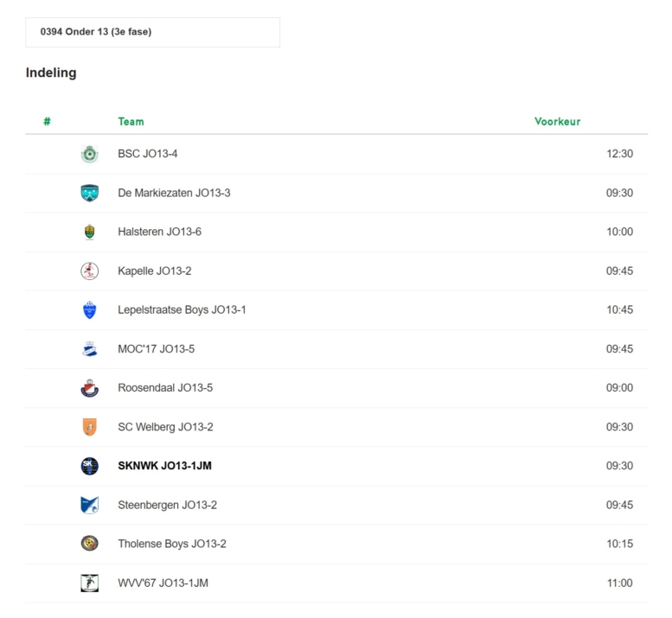
Task: Click the Halsteren club crest icon
Action: pos(90,233)
